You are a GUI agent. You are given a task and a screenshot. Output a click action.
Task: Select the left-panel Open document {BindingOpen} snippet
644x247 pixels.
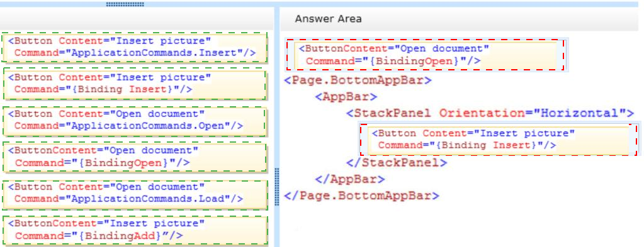(x=134, y=156)
